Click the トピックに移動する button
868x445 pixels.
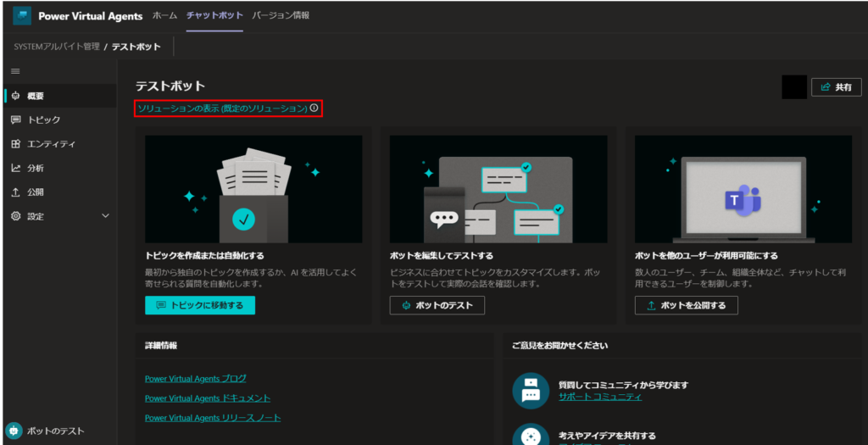pos(200,305)
